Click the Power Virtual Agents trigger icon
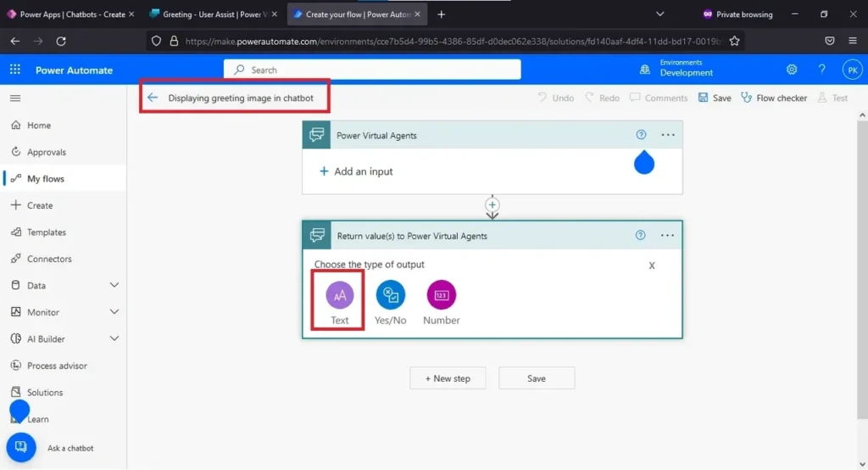 (x=317, y=135)
